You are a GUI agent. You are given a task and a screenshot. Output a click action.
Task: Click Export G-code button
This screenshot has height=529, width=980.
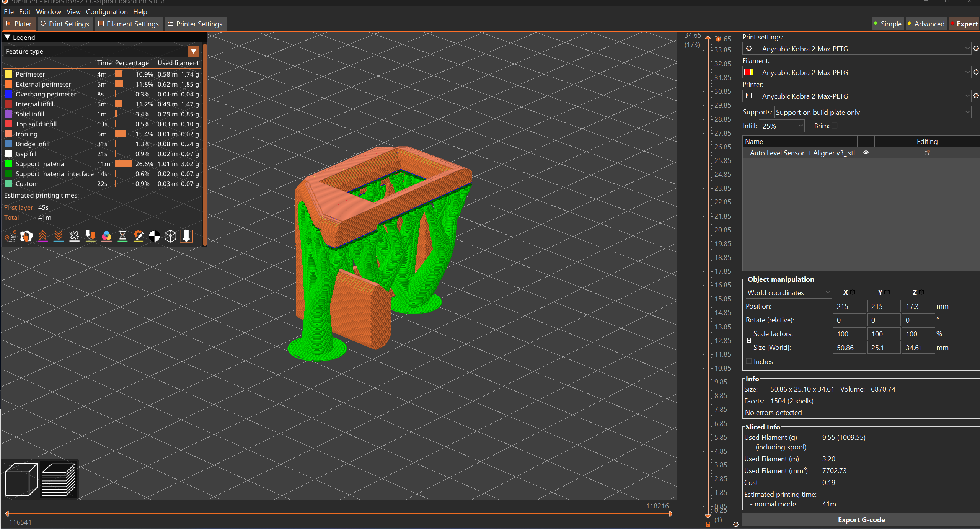click(861, 519)
